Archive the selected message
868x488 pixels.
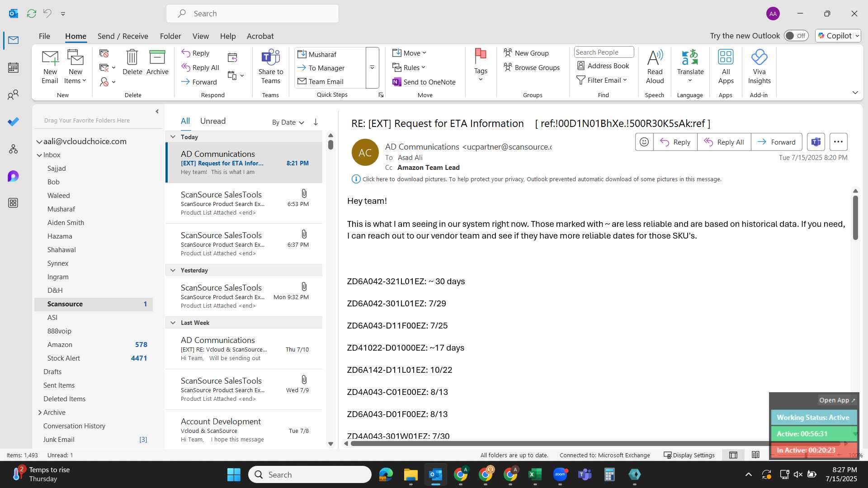coord(157,62)
